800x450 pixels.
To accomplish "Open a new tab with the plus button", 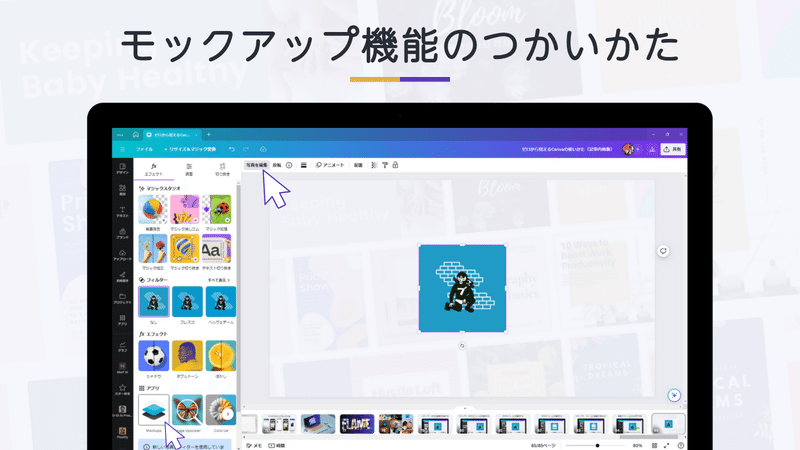I will click(x=209, y=135).
